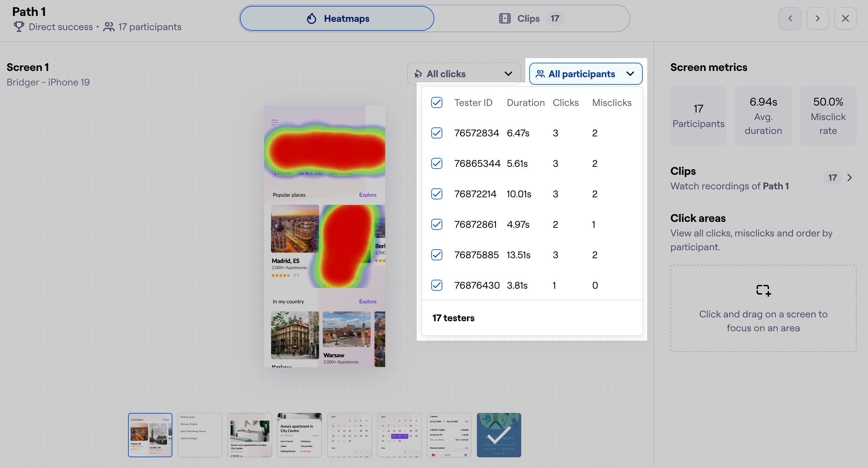Click the cursor icon in All clicks

click(418, 74)
